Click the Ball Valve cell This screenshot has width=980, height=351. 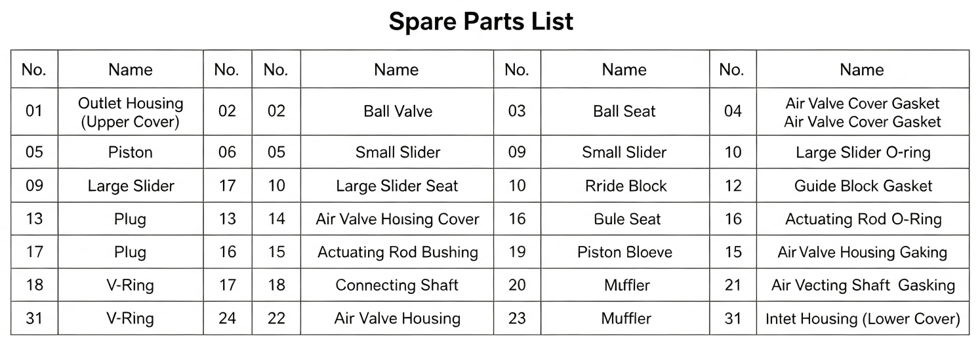pos(398,112)
